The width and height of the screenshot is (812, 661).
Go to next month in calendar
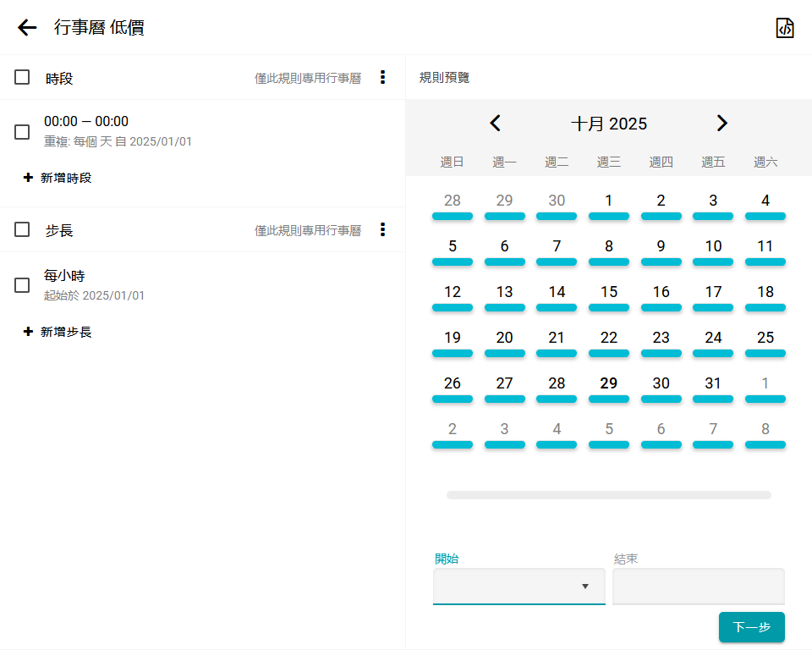(x=721, y=124)
